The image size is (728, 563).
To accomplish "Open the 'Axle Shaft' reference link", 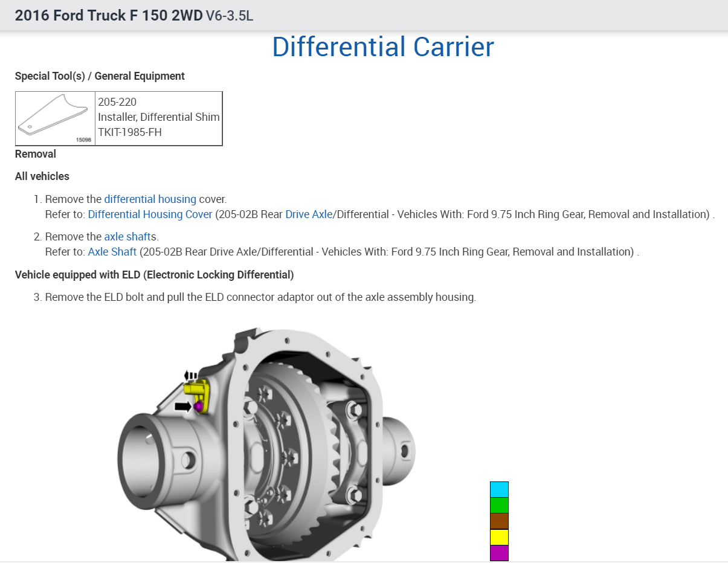I will click(112, 252).
